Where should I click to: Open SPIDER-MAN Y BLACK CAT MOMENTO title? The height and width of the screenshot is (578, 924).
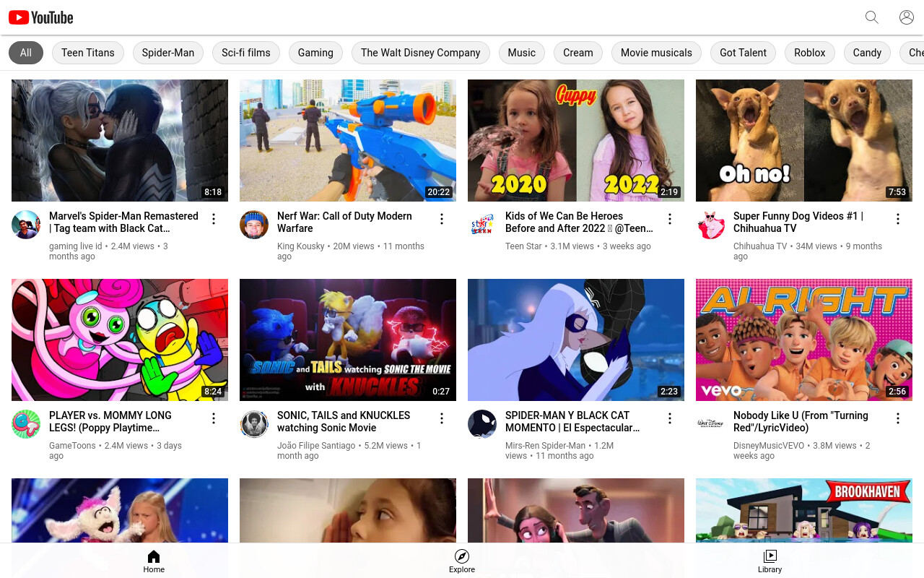pyautogui.click(x=572, y=421)
